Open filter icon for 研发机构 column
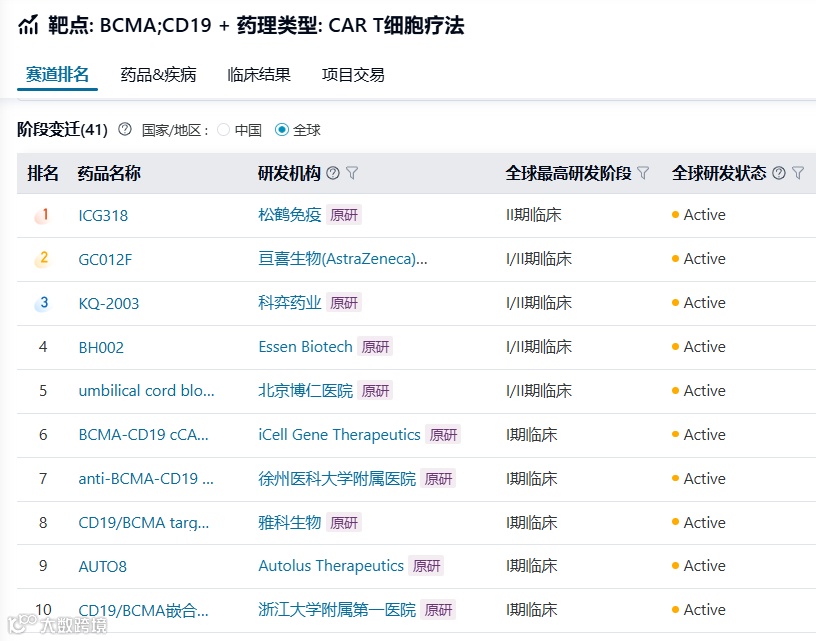816x641 pixels. click(x=352, y=173)
